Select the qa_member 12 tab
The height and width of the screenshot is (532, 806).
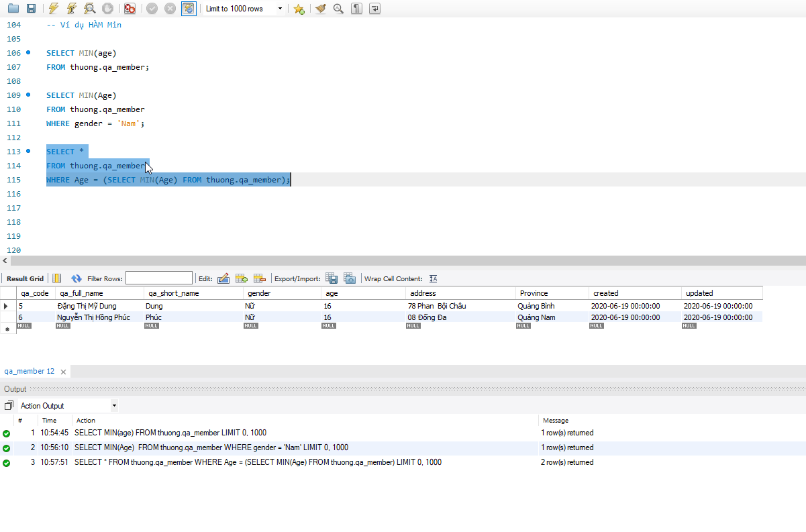[28, 371]
